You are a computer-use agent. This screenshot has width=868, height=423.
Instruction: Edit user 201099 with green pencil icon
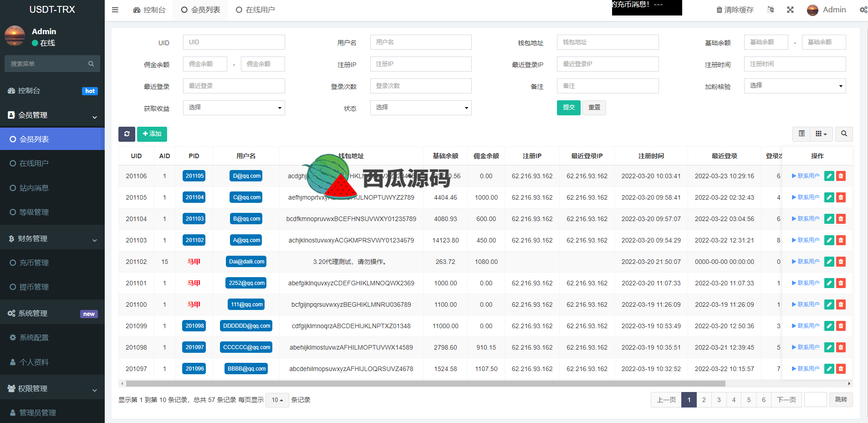tap(829, 326)
